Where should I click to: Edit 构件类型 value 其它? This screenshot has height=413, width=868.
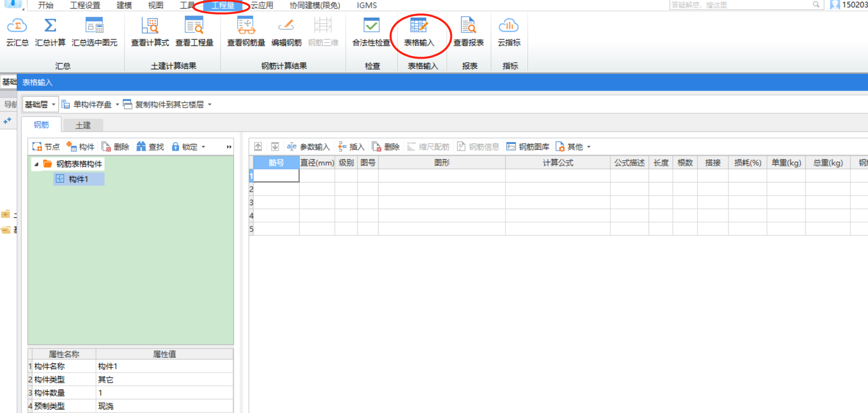(164, 379)
